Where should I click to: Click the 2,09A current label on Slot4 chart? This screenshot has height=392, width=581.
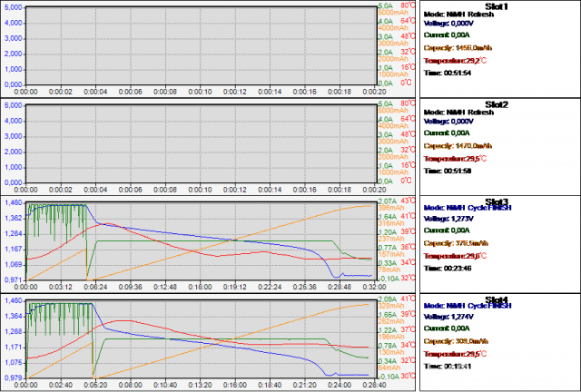388,299
